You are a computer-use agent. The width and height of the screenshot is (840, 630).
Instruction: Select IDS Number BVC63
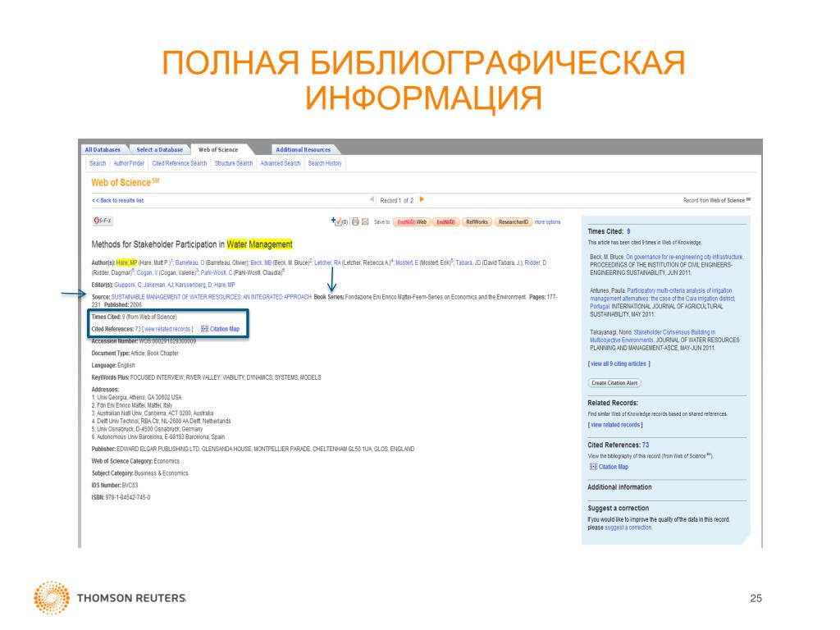tap(115, 486)
